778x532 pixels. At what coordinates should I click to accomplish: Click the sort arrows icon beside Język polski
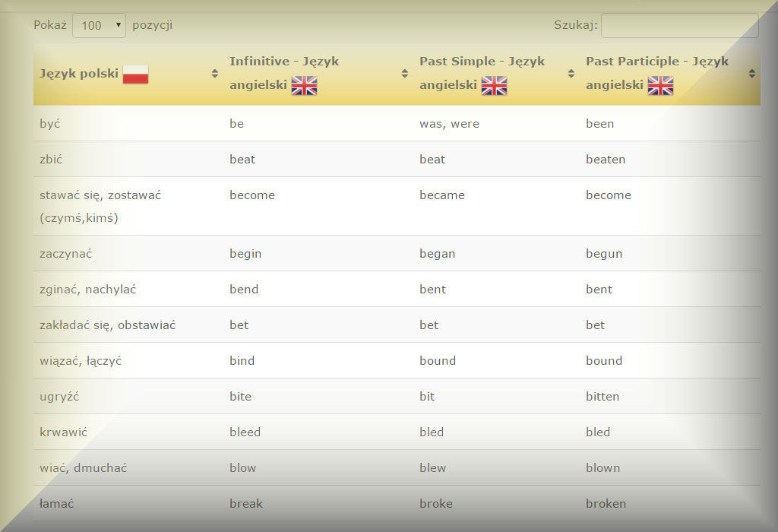point(215,74)
